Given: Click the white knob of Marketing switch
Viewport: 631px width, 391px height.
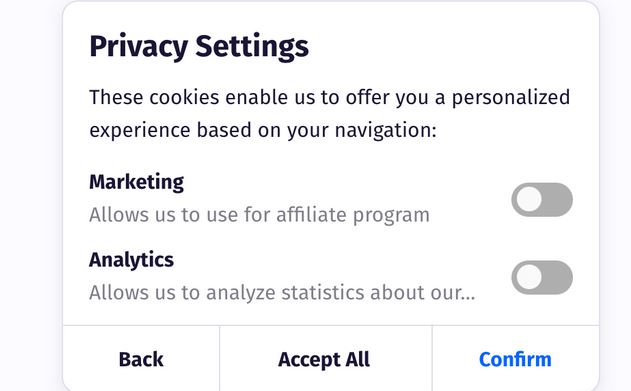Looking at the screenshot, I should click(x=528, y=200).
